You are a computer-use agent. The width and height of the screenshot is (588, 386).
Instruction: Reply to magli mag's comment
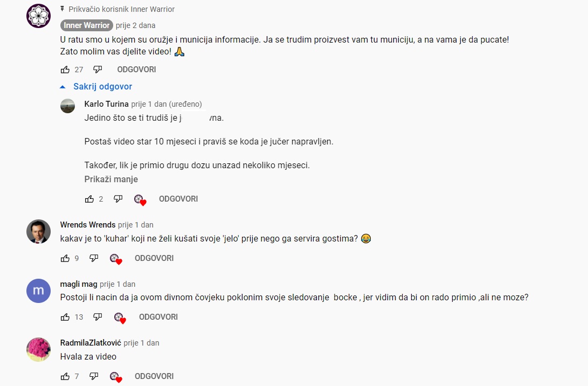tap(158, 317)
